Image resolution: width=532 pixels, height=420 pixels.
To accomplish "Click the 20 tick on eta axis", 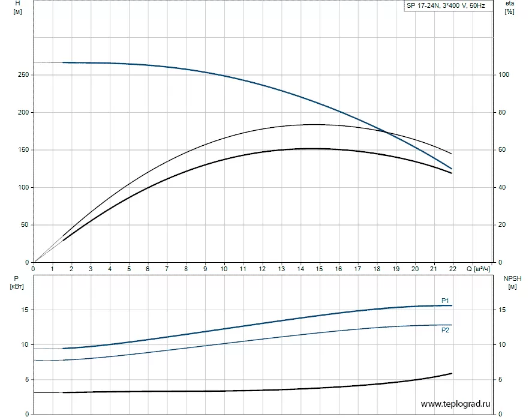I will click(503, 225).
